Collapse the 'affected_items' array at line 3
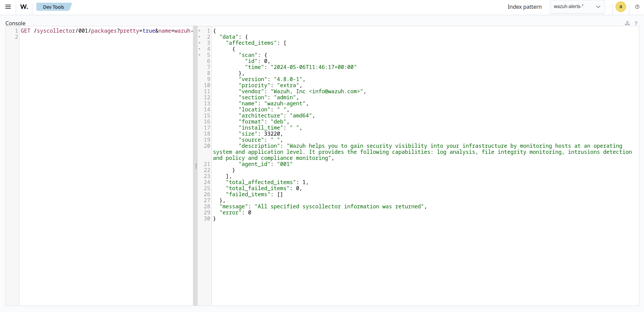Viewport: 644px width, 312px height. point(199,43)
